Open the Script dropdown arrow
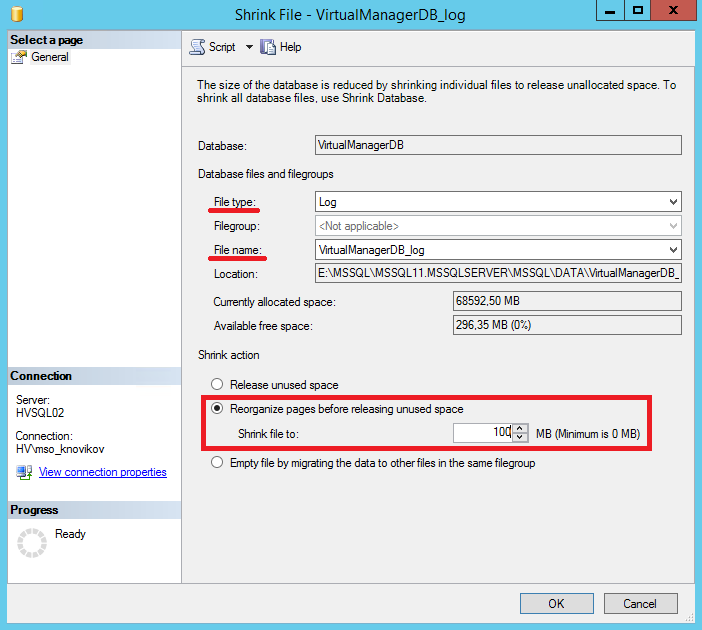702x630 pixels. (249, 47)
